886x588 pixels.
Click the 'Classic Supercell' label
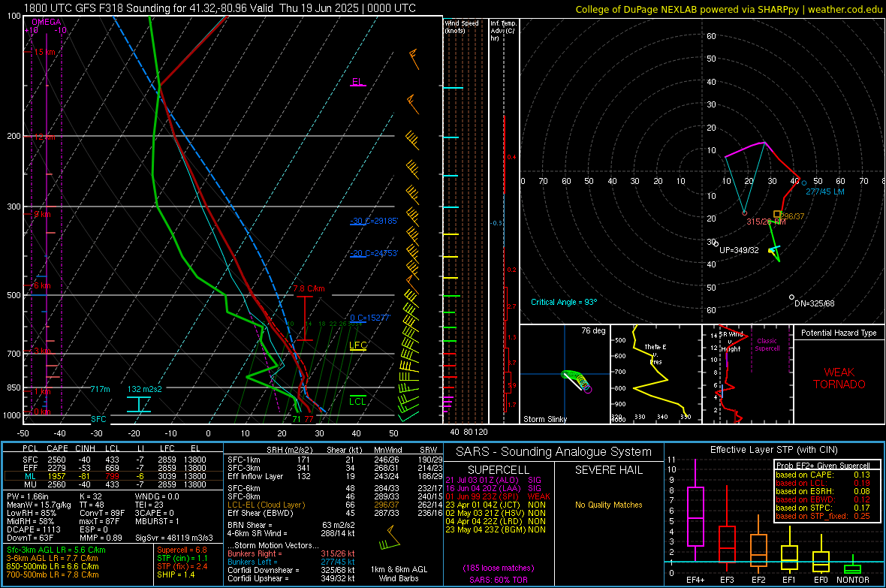[767, 345]
